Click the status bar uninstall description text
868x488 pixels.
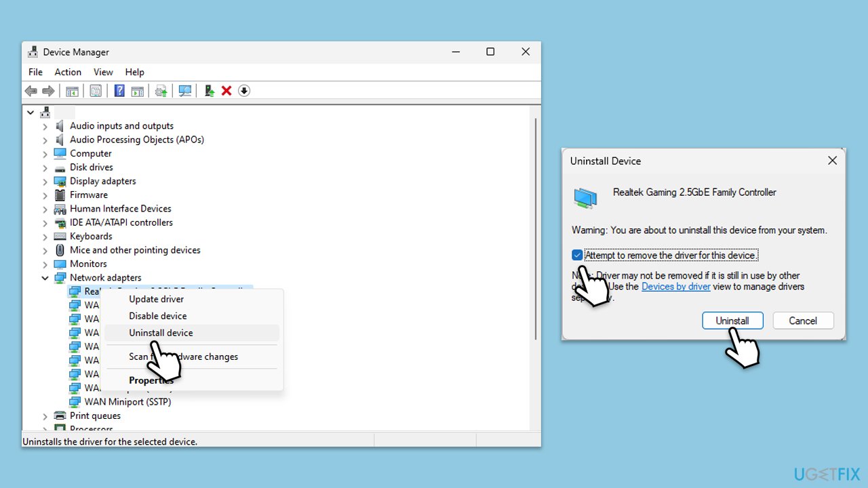[x=110, y=441]
